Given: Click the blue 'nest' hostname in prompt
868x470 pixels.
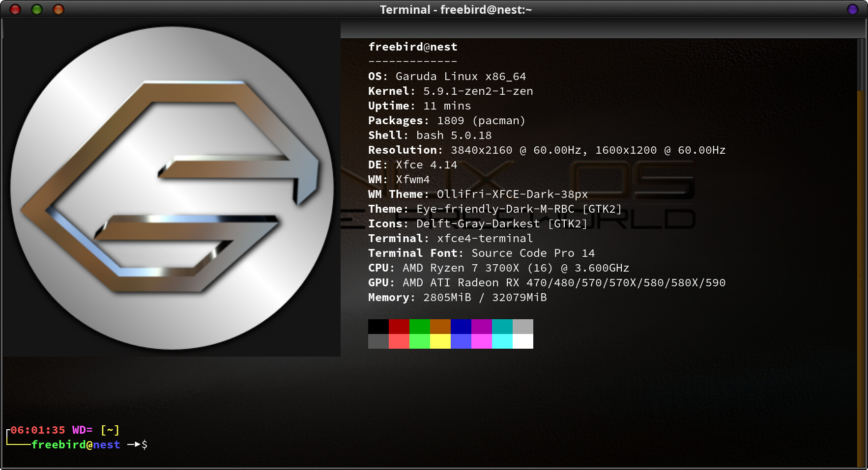Looking at the screenshot, I should tap(107, 445).
